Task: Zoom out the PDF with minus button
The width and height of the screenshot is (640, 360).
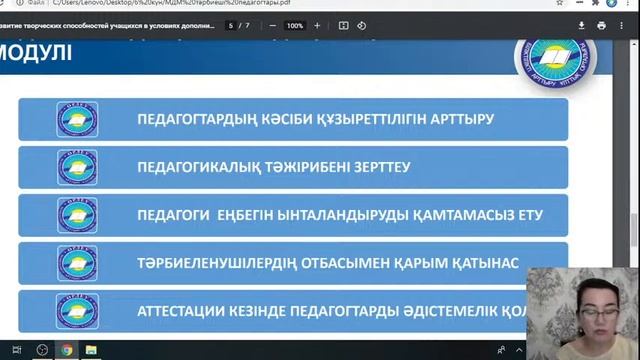Action: [273, 26]
